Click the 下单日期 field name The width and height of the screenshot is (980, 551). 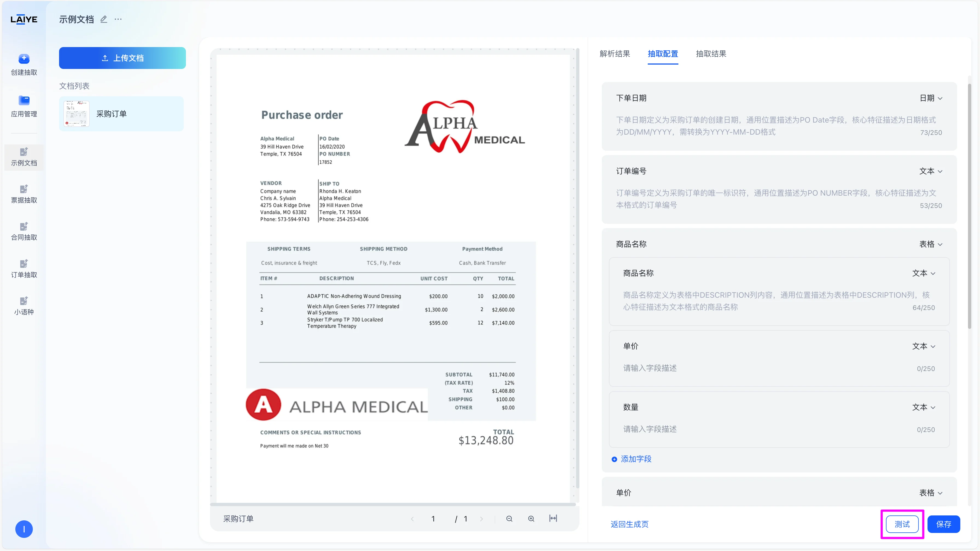click(x=631, y=98)
